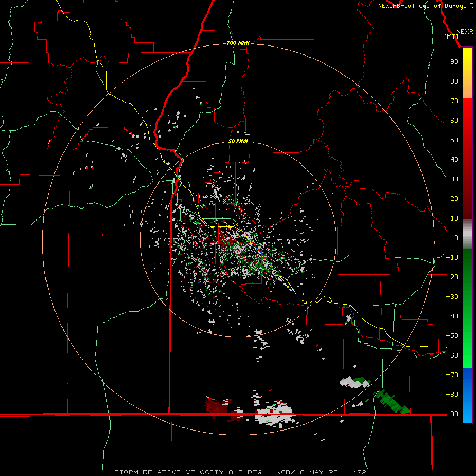The image size is (476, 476).
Task: Select the -90 knot scale label
Action: pyautogui.click(x=452, y=414)
